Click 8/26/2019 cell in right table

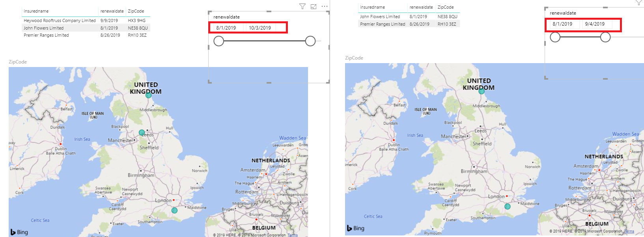(x=419, y=24)
